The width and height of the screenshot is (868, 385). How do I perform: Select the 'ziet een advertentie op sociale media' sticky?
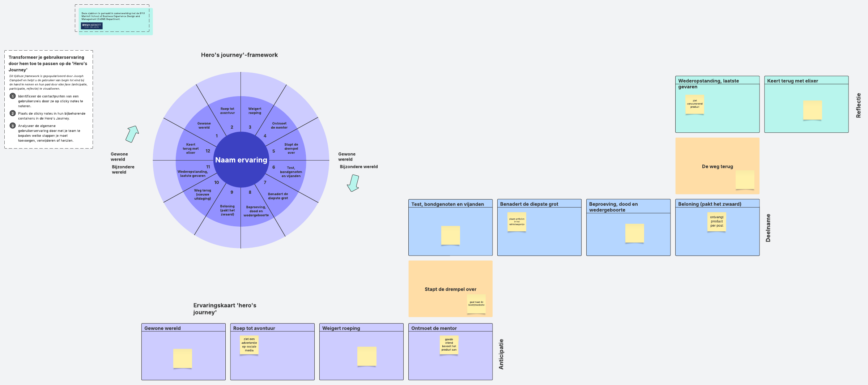point(249,345)
